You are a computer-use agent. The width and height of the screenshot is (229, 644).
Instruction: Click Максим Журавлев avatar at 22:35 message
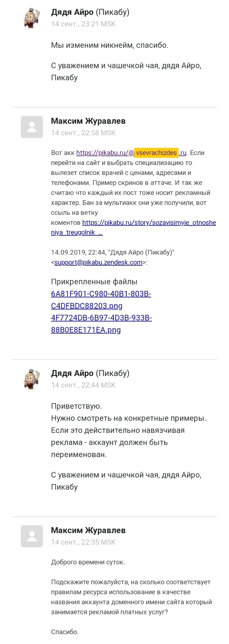(x=32, y=536)
